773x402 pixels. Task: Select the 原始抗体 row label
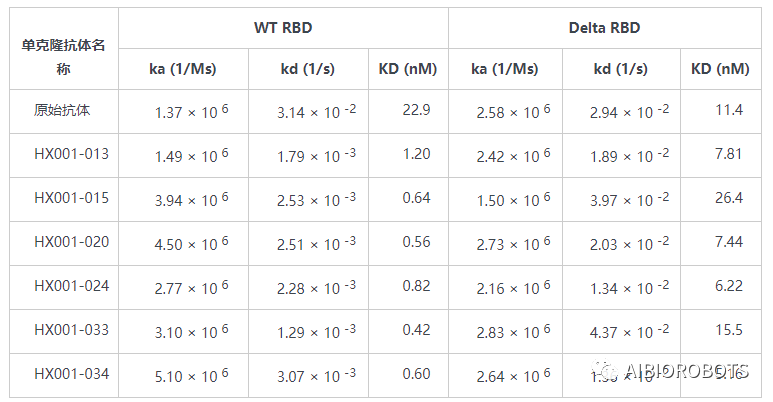(x=62, y=110)
